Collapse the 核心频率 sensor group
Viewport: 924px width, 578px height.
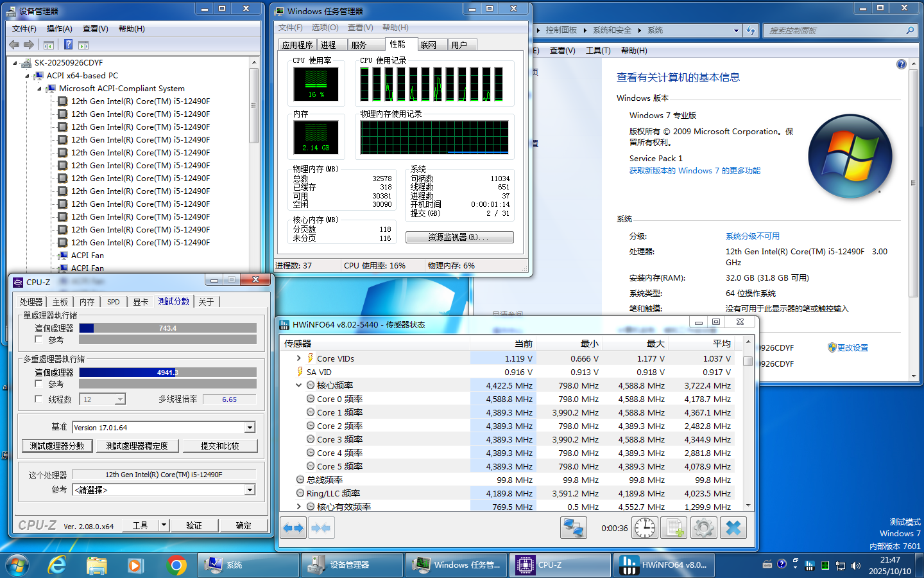298,385
